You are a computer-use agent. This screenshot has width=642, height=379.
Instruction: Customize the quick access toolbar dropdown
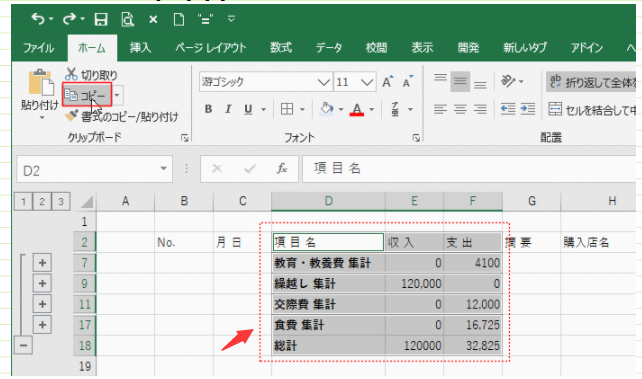click(231, 19)
